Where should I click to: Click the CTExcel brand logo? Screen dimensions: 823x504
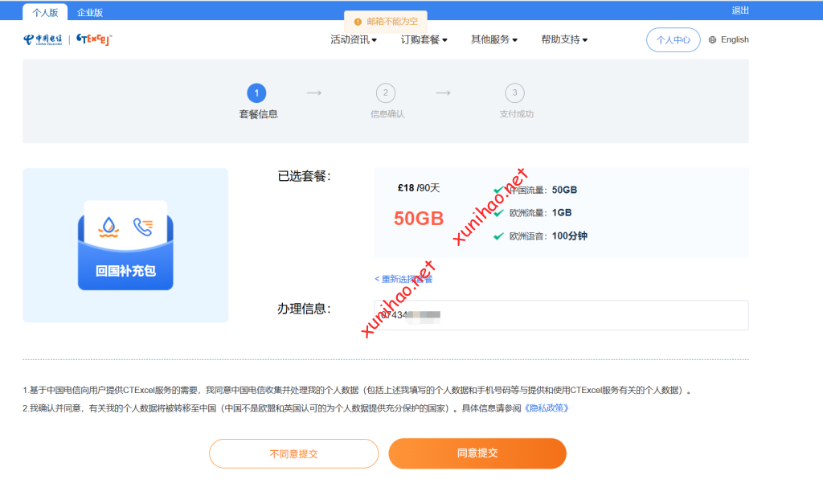click(x=94, y=39)
